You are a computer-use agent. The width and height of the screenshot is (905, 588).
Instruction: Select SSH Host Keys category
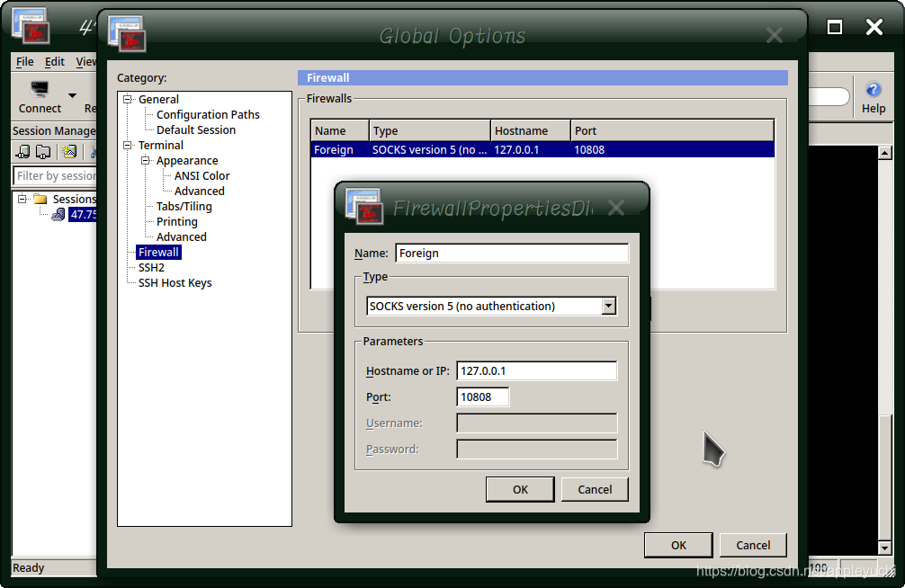[175, 282]
